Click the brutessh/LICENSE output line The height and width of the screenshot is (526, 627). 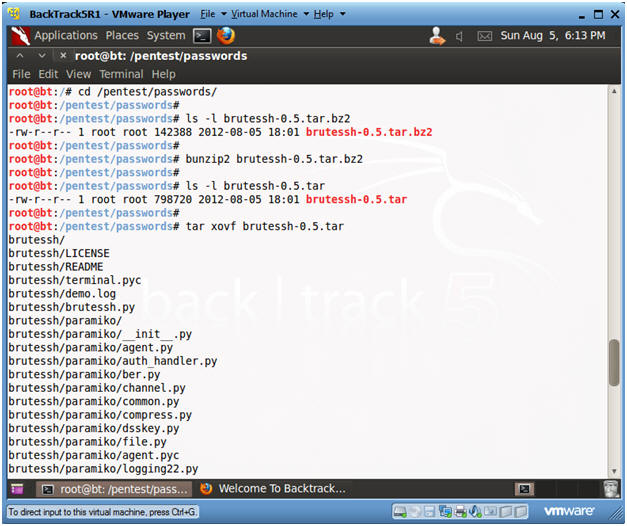[59, 253]
